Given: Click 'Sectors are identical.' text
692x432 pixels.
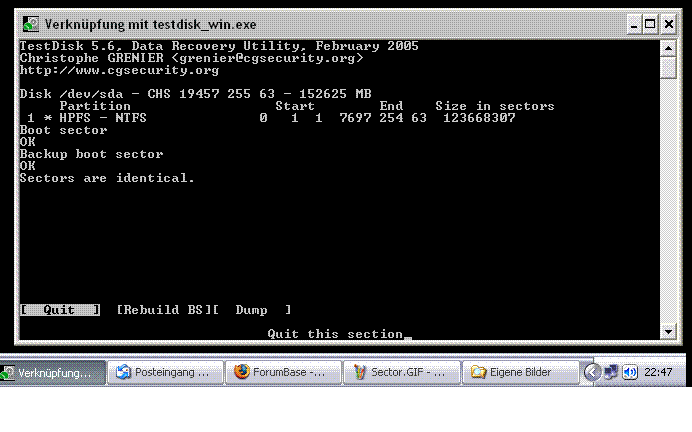Looking at the screenshot, I should click(107, 178).
